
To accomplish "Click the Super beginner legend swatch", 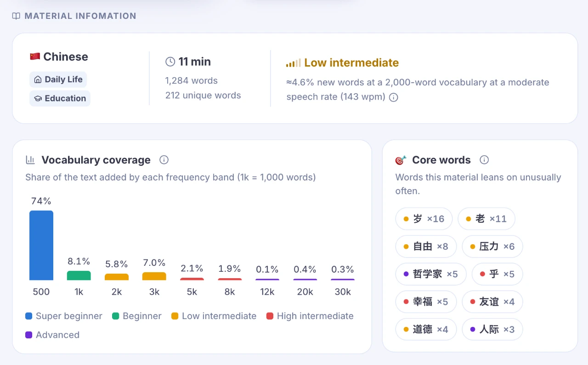I will pyautogui.click(x=29, y=316).
